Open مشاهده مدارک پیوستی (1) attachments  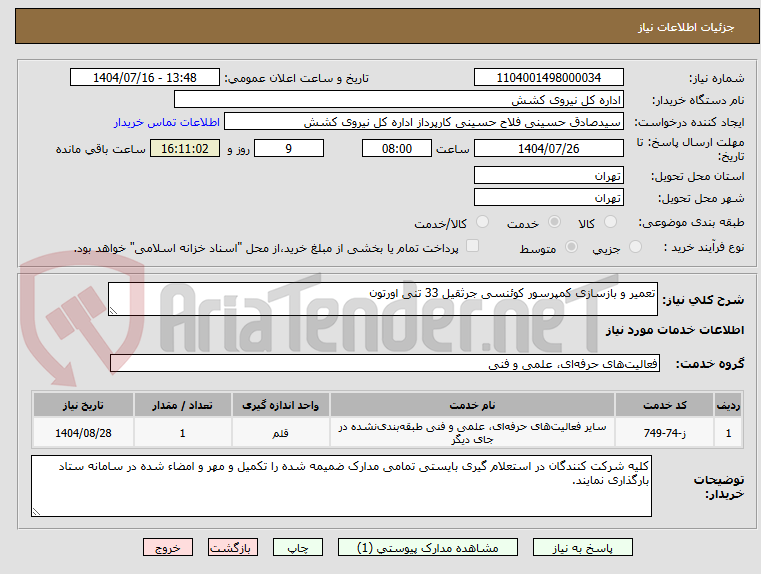[428, 547]
